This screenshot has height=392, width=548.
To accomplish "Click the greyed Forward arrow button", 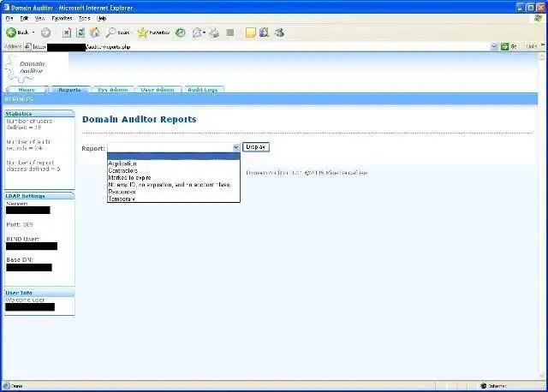I will (45, 33).
